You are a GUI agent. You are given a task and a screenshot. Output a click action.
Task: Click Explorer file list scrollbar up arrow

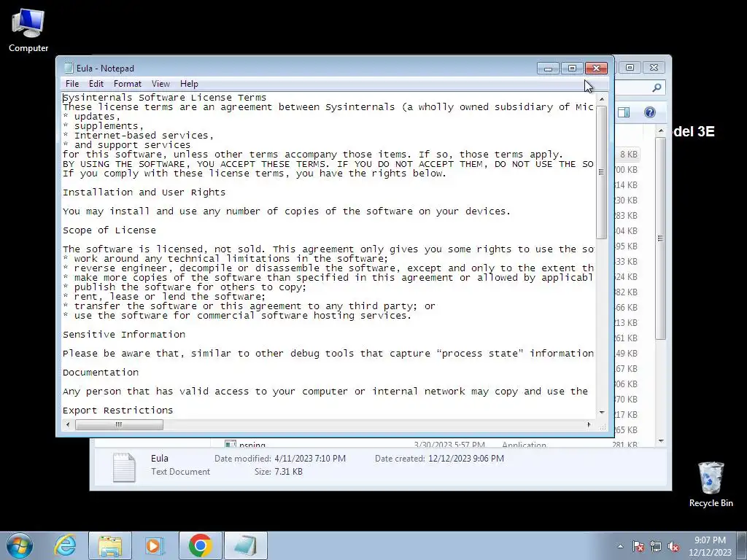pyautogui.click(x=661, y=131)
